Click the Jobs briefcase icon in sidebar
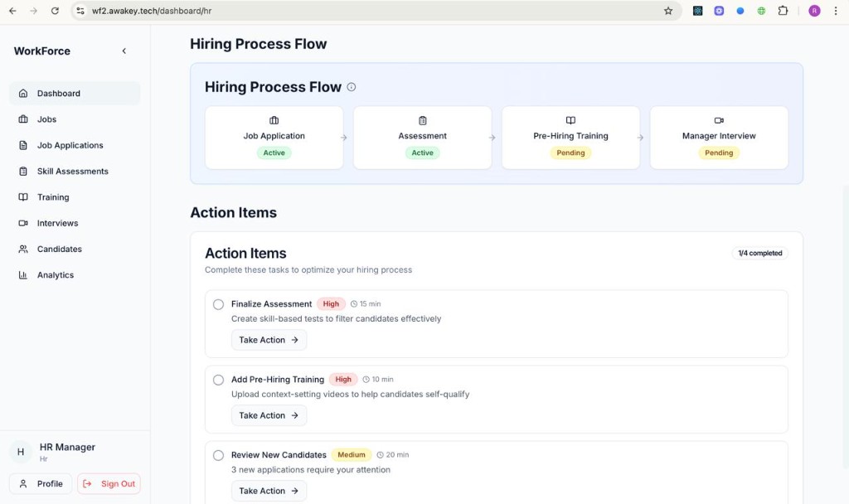Viewport: 849px width, 504px height. (x=23, y=119)
